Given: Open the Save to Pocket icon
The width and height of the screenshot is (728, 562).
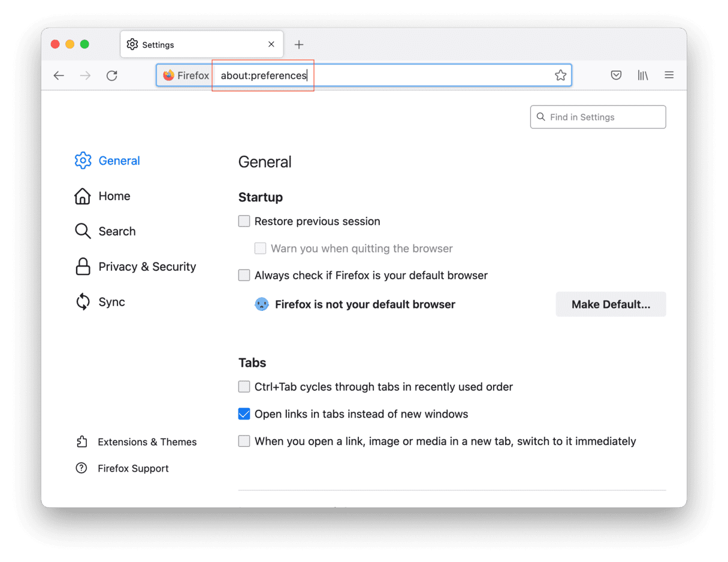Looking at the screenshot, I should click(x=616, y=75).
